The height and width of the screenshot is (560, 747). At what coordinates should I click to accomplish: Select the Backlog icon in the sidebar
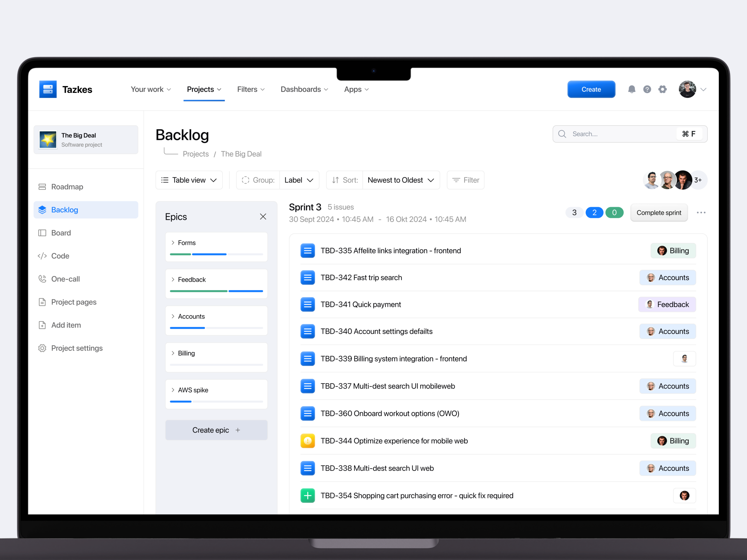pyautogui.click(x=42, y=210)
